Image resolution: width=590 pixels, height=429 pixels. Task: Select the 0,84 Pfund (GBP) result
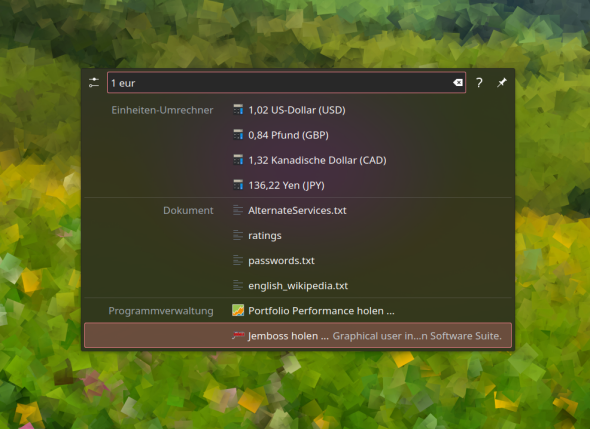tap(298, 135)
